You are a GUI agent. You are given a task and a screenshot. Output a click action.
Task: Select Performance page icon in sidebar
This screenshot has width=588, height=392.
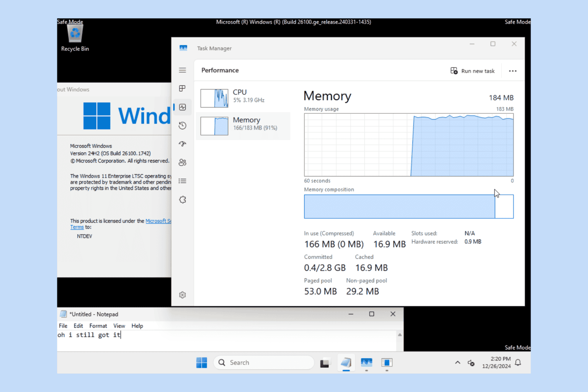(x=183, y=107)
